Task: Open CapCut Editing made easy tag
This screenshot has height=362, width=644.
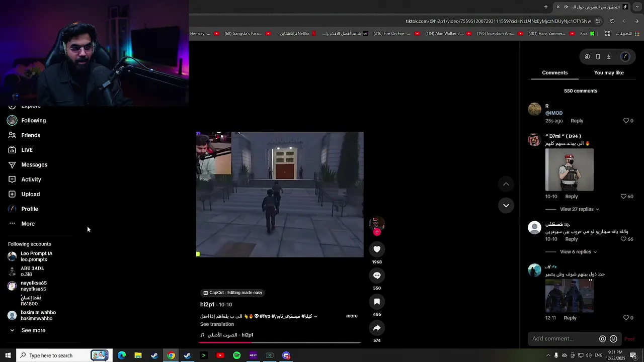Action: tap(232, 293)
